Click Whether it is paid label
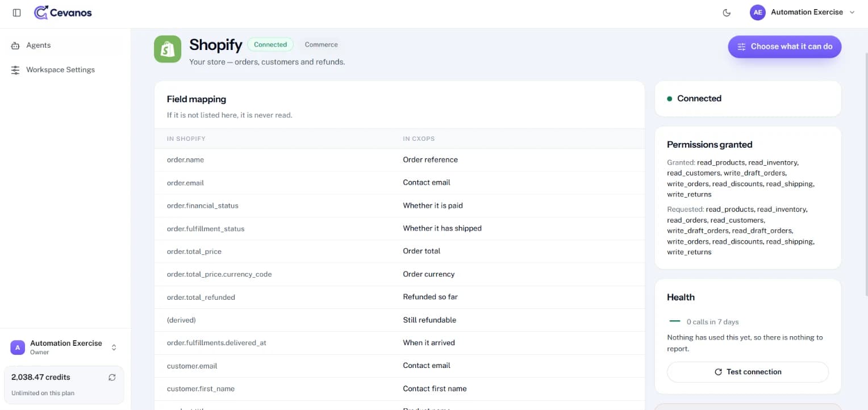The width and height of the screenshot is (868, 410). (x=433, y=206)
